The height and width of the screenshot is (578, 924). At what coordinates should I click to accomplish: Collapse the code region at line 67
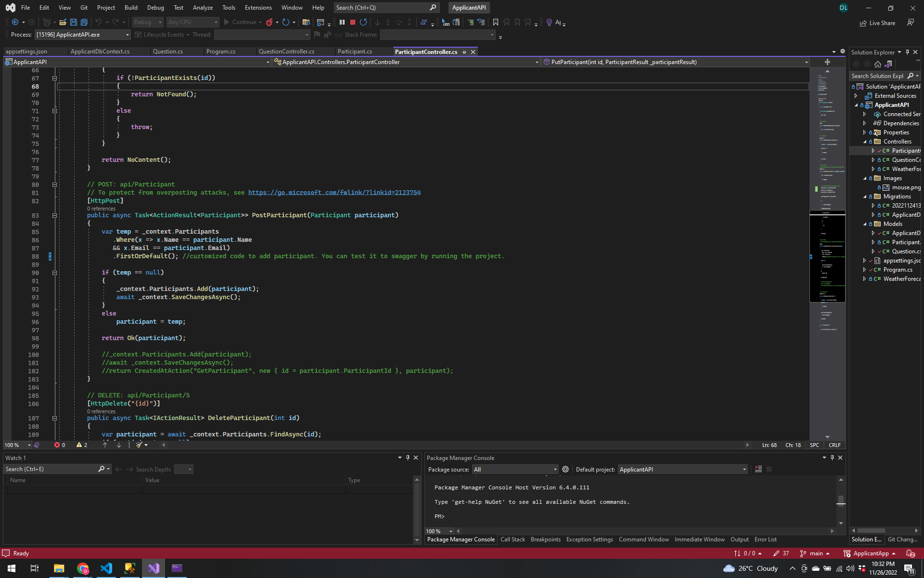[x=55, y=78]
